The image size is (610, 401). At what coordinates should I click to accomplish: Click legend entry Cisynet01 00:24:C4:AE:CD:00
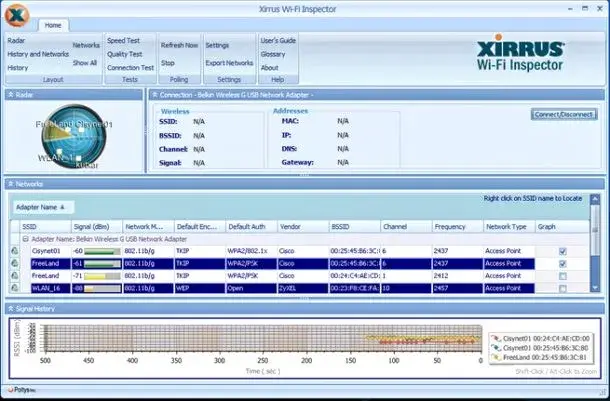point(542,338)
